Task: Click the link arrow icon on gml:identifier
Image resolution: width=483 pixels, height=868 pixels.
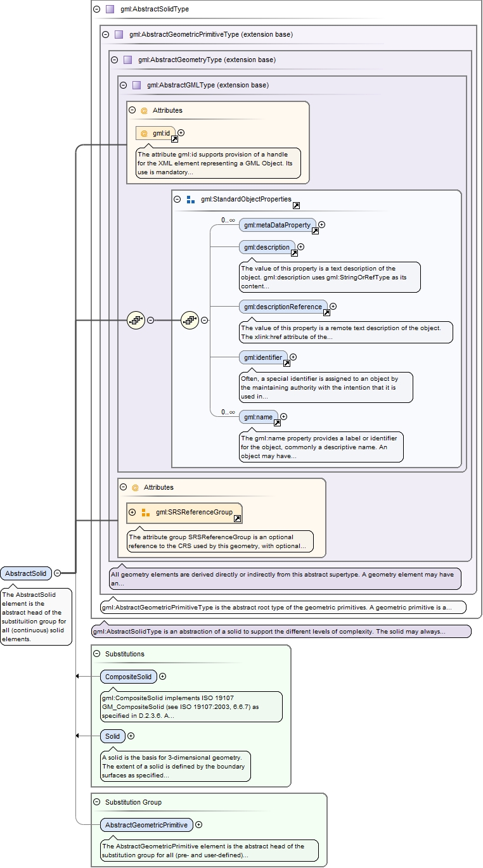Action: click(287, 364)
